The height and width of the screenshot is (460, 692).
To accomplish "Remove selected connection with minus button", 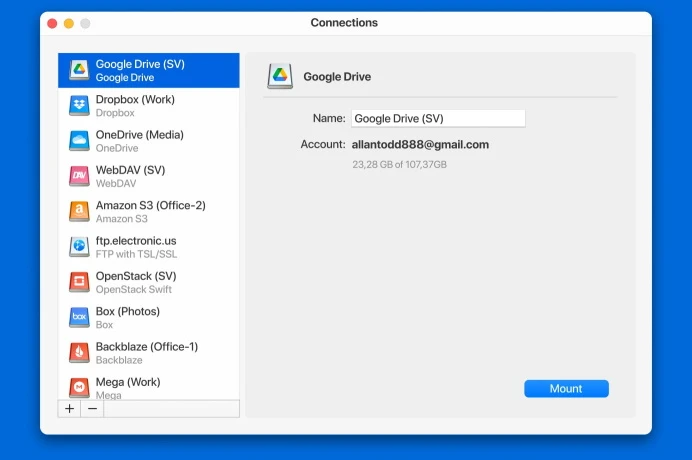I will click(91, 408).
